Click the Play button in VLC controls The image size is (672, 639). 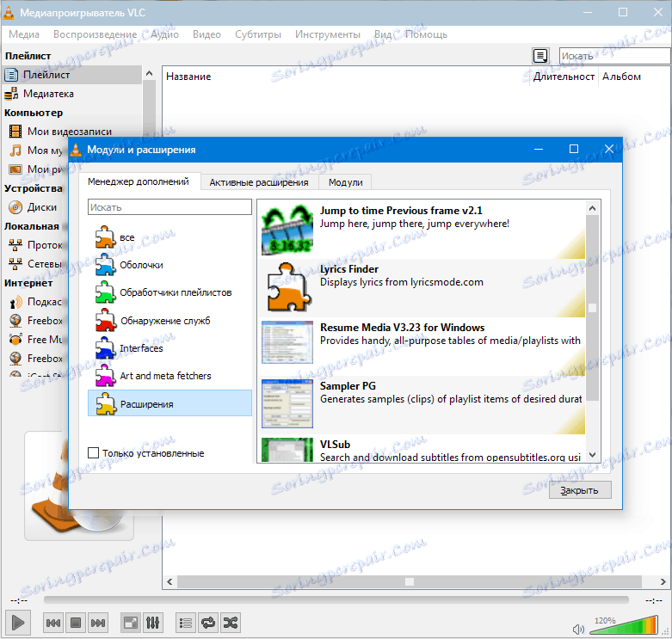[x=17, y=623]
